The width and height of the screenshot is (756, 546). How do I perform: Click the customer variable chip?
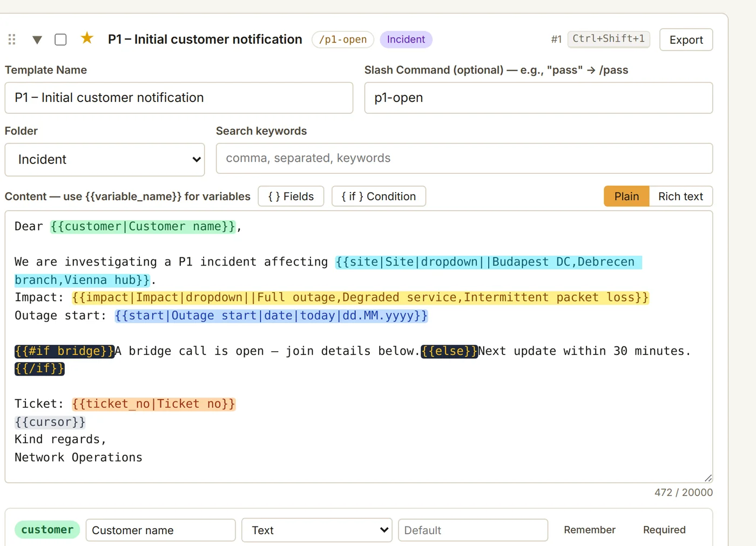pos(48,530)
